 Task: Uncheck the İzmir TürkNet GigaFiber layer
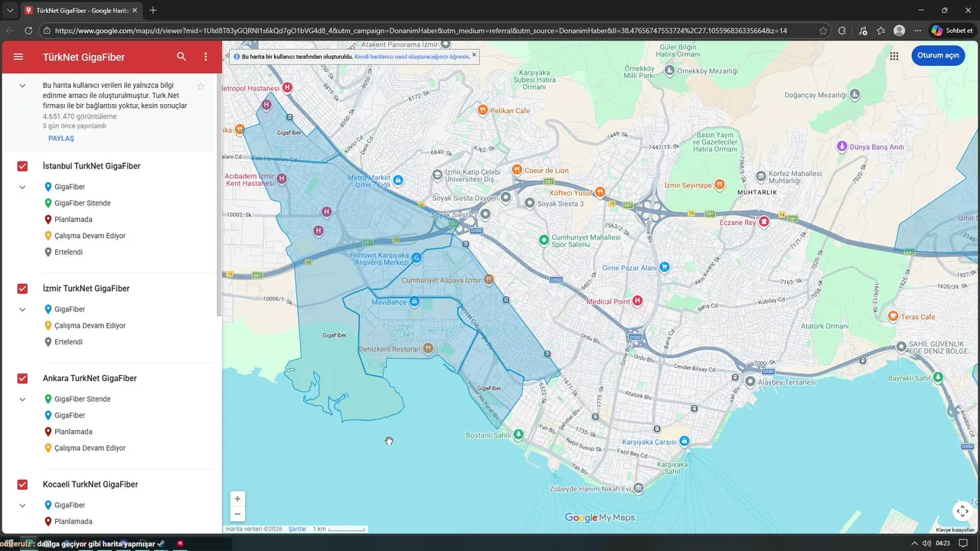(x=22, y=289)
